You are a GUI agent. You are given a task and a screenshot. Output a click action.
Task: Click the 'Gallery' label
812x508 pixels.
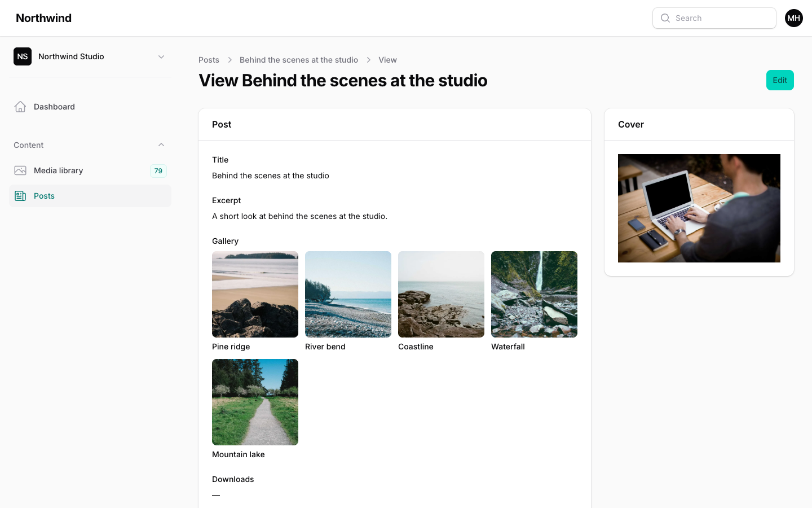coord(225,241)
